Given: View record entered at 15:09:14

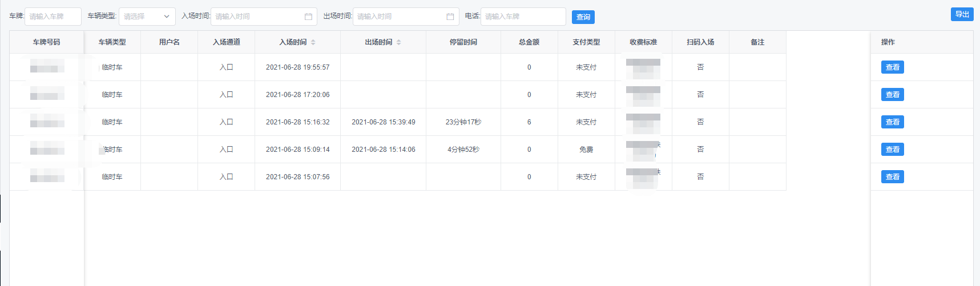Looking at the screenshot, I should point(893,150).
